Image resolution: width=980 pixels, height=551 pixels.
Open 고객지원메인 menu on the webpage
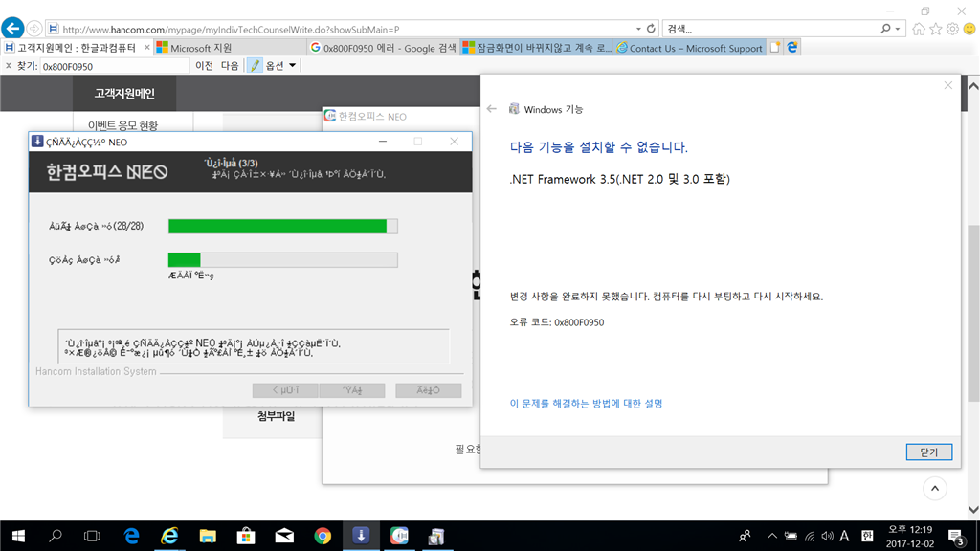point(124,93)
